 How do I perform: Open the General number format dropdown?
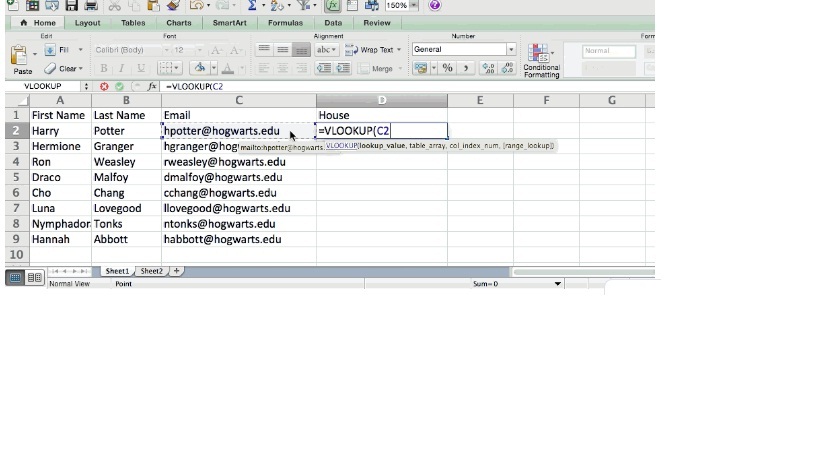coord(511,50)
